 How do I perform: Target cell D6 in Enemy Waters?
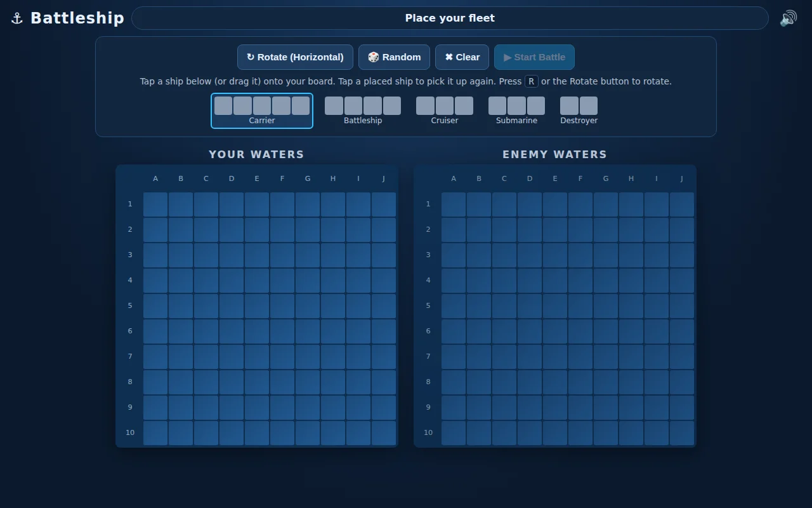click(530, 331)
